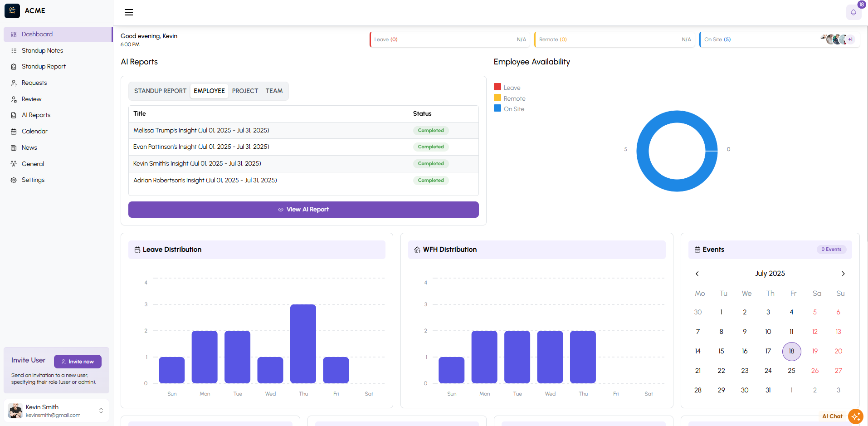Click the hamburger menu icon
Screen dimensions: 868x426
click(x=129, y=12)
